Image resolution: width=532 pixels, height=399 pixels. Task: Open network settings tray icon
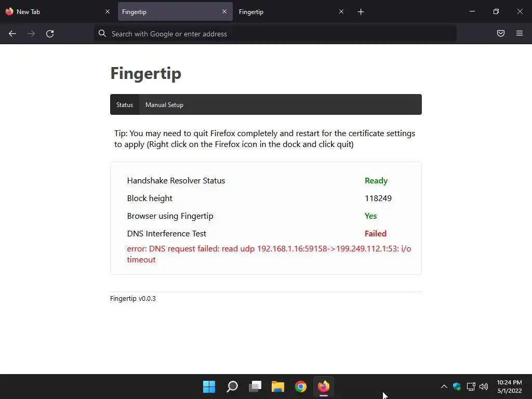(x=471, y=387)
